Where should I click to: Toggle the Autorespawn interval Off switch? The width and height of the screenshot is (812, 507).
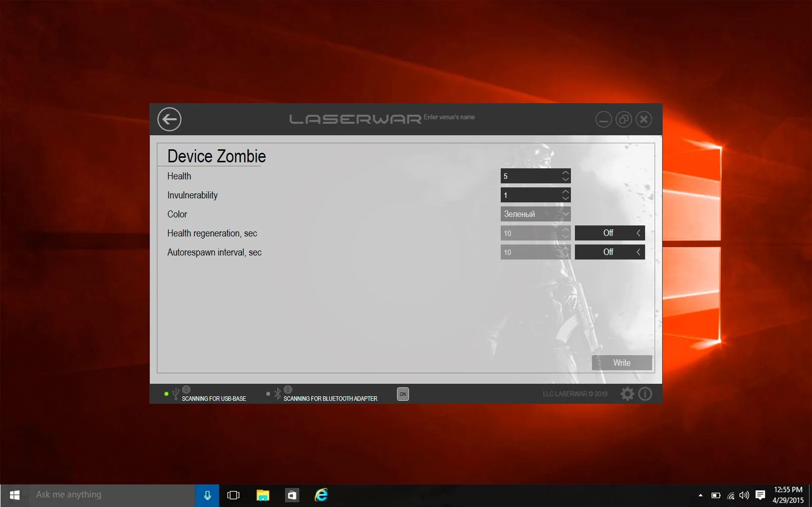tap(610, 252)
